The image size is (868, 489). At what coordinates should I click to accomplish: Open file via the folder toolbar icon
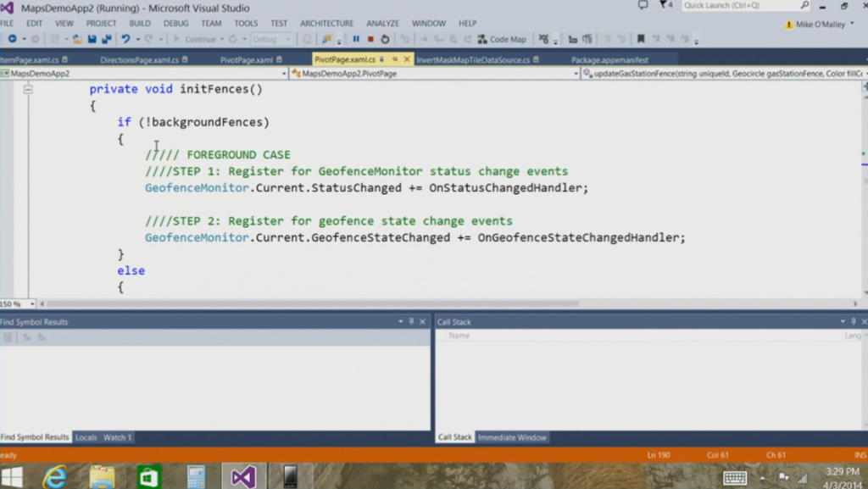(x=77, y=39)
